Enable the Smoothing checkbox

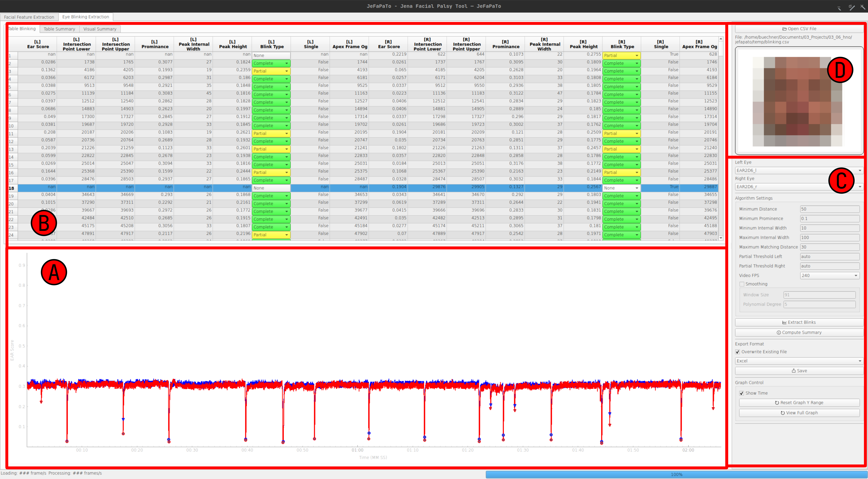click(742, 284)
